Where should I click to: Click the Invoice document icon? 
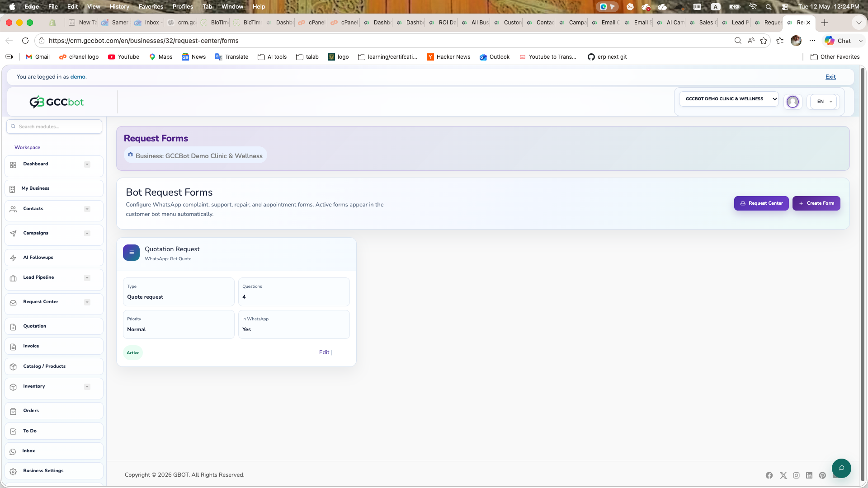(13, 347)
